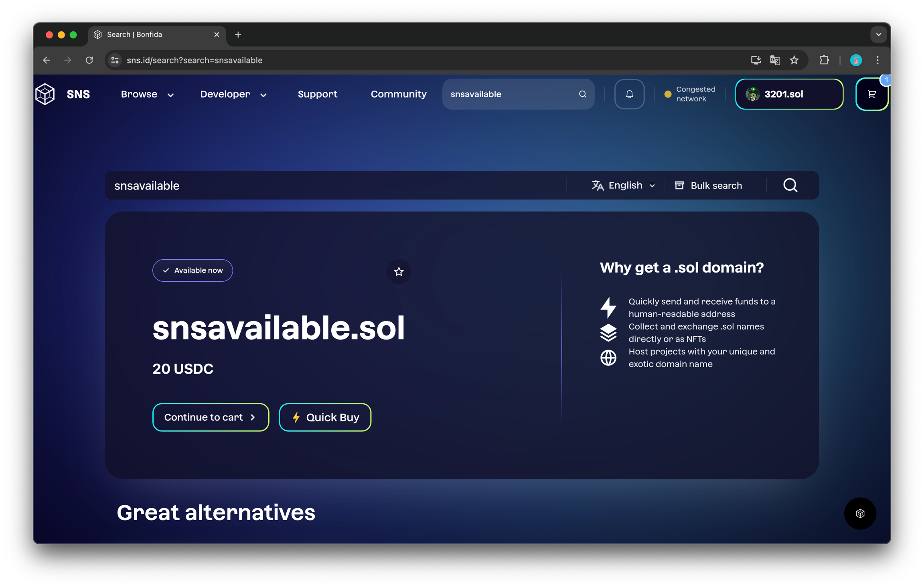Click the small search icon in navbar
The width and height of the screenshot is (924, 588).
[x=582, y=94]
